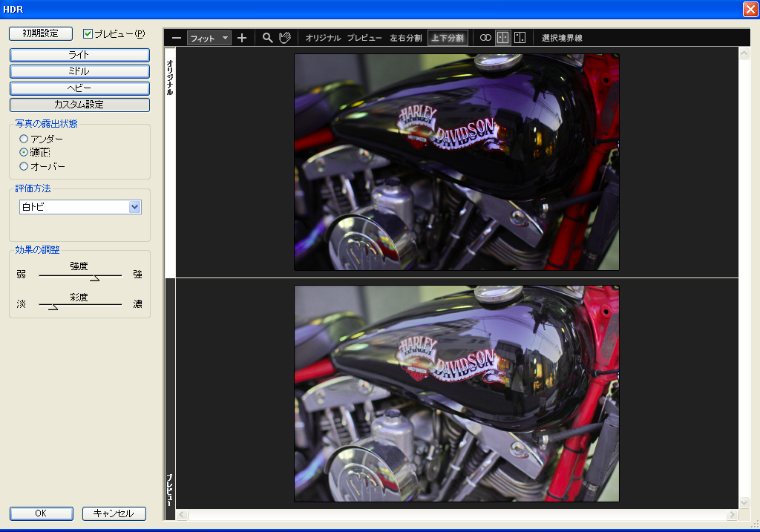Apply the ヘビー HDR preset
This screenshot has width=760, height=532.
tap(79, 88)
